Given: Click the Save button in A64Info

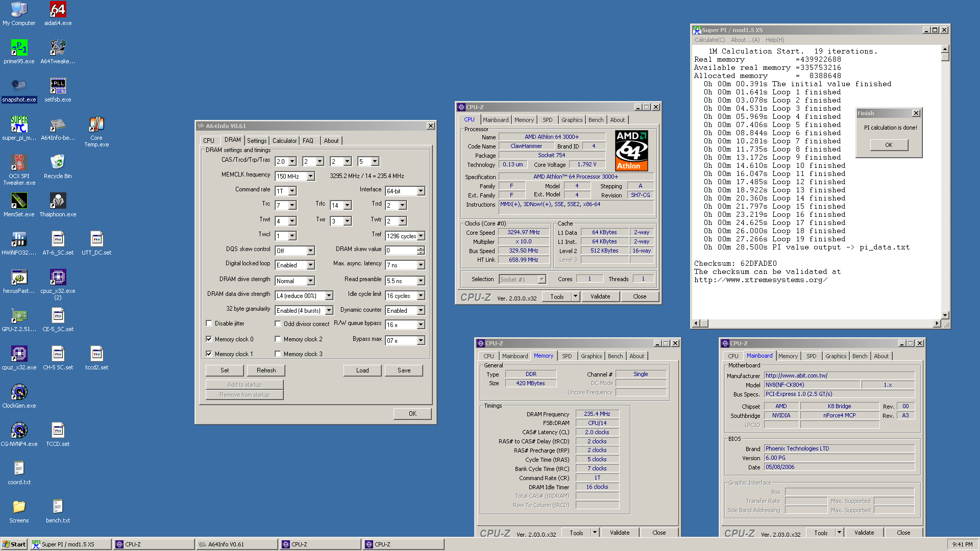Looking at the screenshot, I should coord(404,370).
